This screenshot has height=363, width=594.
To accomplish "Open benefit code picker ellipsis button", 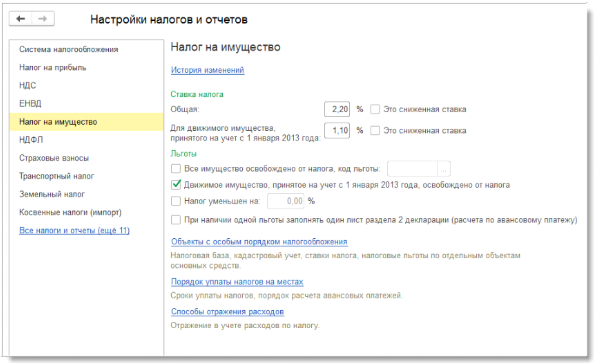I will click(x=444, y=169).
